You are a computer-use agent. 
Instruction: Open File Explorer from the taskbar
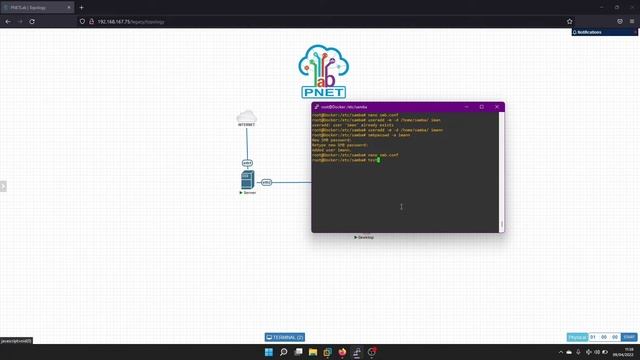(x=313, y=352)
